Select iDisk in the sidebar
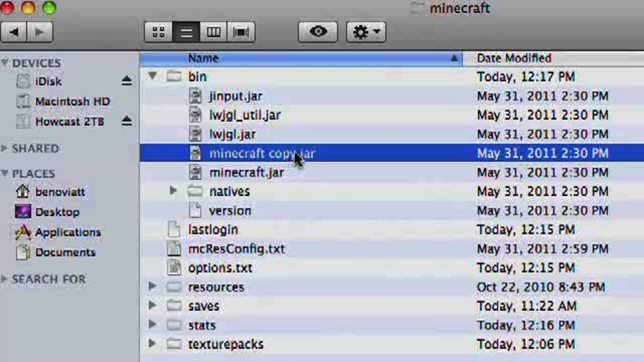Screen dimensions: 644x362 [48, 82]
